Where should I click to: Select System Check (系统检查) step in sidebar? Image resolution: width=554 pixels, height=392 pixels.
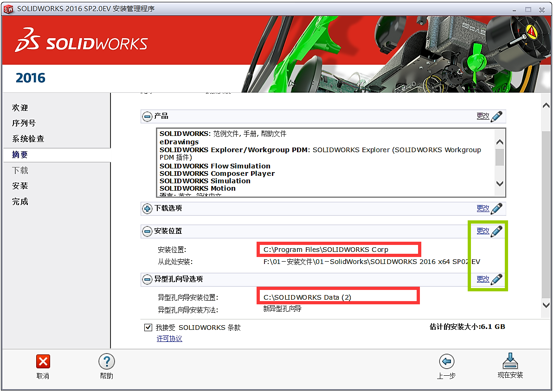[28, 139]
